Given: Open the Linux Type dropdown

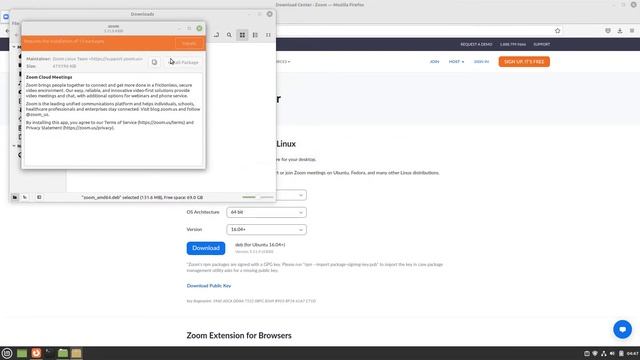Looking at the screenshot, I should (x=291, y=195).
